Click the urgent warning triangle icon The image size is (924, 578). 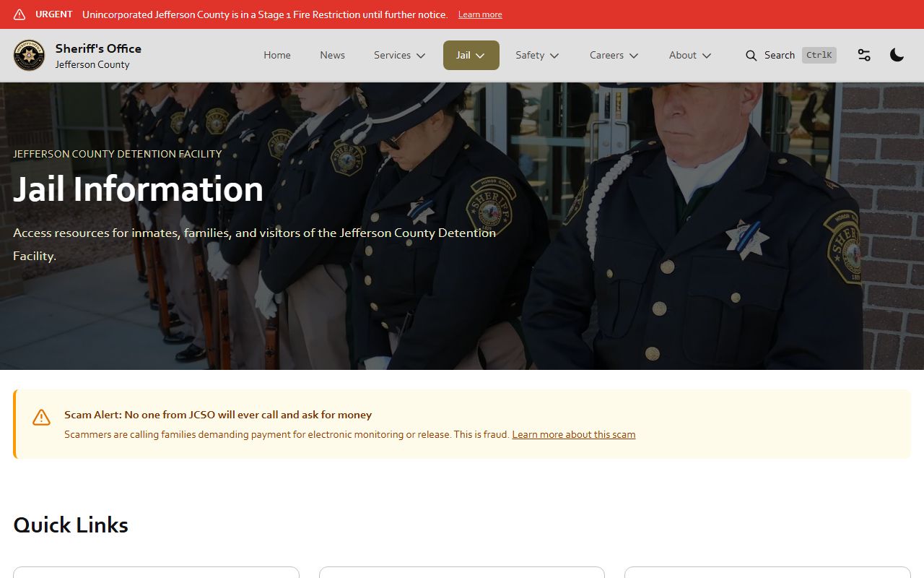coord(19,14)
